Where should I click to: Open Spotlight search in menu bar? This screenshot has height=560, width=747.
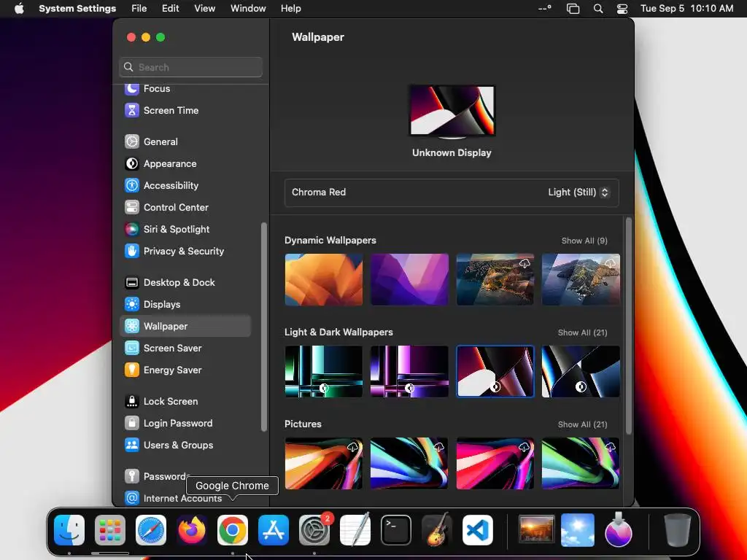[x=598, y=9]
